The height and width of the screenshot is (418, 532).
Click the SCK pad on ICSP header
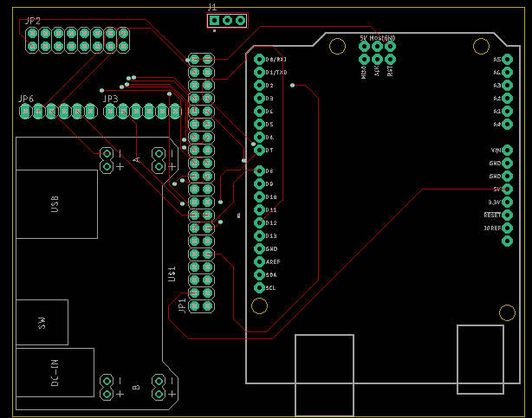[377, 60]
